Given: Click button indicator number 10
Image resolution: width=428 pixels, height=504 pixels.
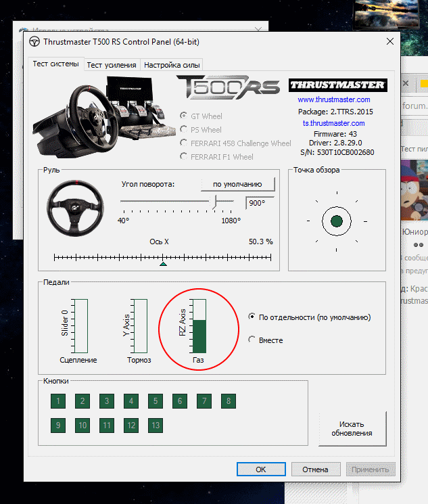Looking at the screenshot, I should [x=82, y=426].
